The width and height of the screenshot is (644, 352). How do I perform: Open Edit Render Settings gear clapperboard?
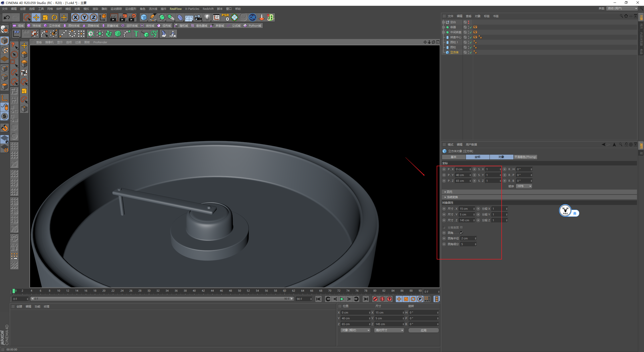132,17
